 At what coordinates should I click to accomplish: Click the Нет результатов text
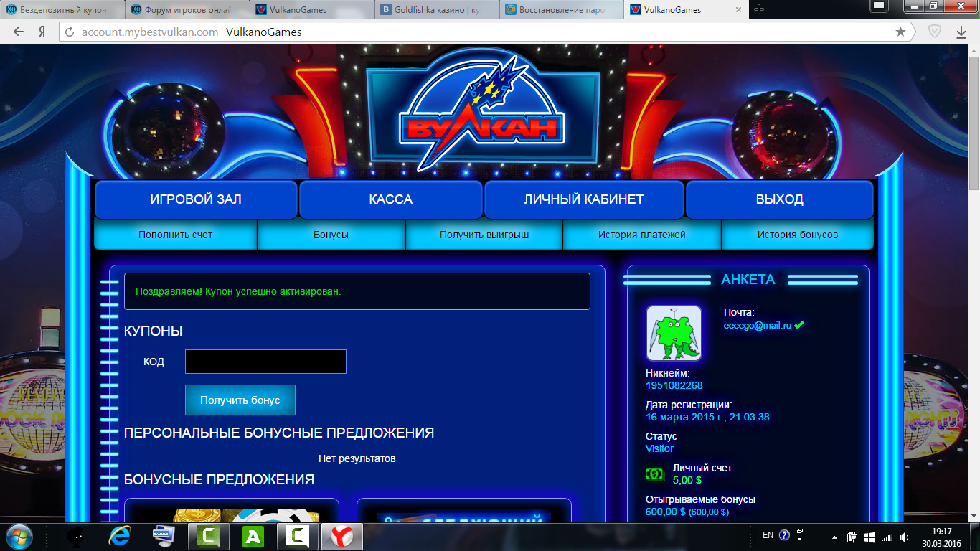[x=357, y=458]
